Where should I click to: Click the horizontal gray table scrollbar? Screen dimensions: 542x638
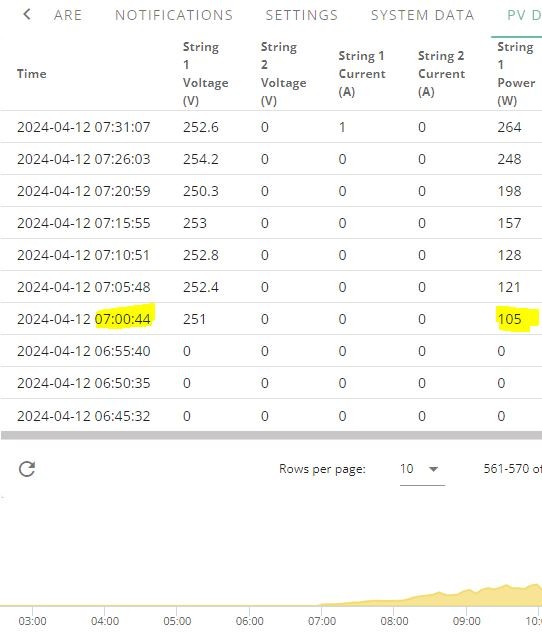(271, 435)
